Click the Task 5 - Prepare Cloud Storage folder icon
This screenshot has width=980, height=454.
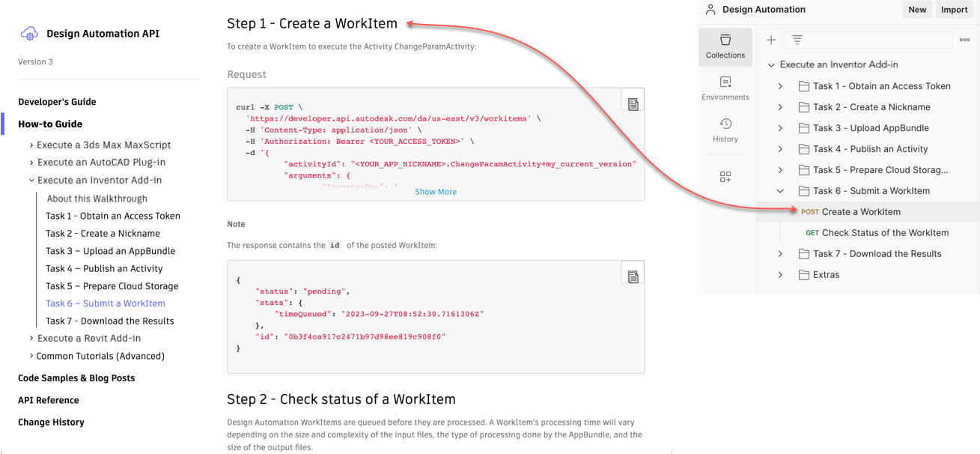point(803,170)
